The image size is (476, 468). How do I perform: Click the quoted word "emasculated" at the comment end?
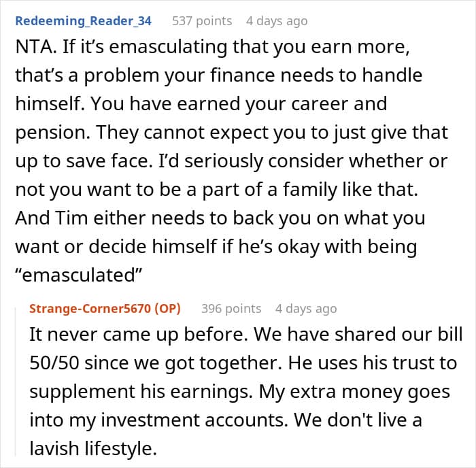[x=79, y=275]
